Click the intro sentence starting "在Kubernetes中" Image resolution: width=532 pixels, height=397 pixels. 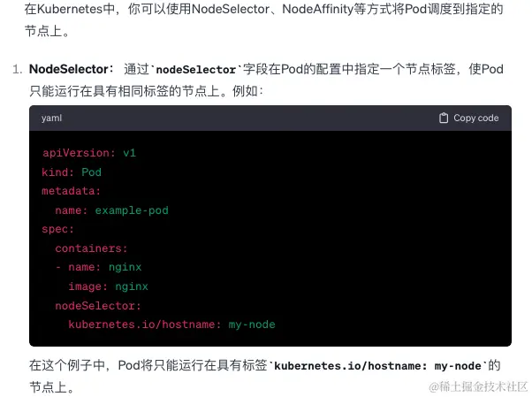[x=263, y=19]
